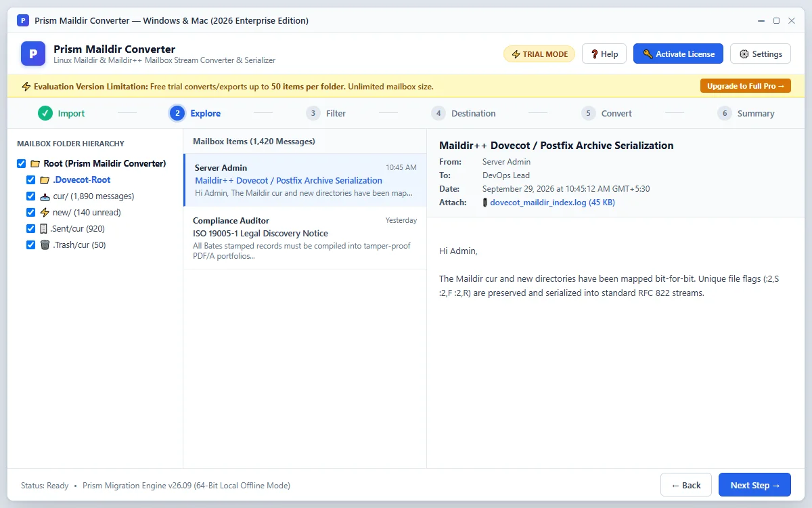Go to the Import step

62,113
